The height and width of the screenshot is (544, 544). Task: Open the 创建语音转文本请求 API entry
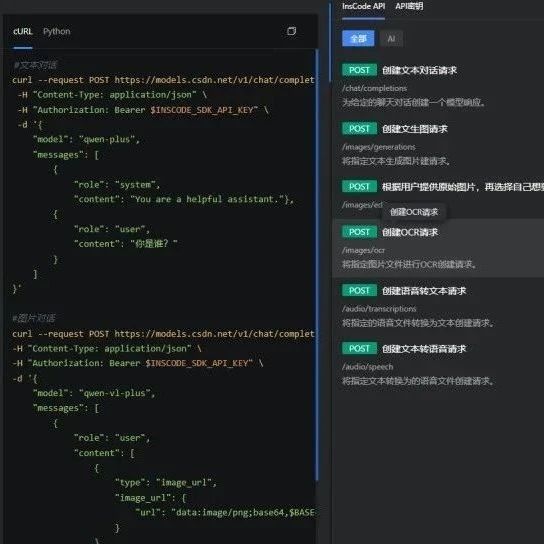point(424,291)
